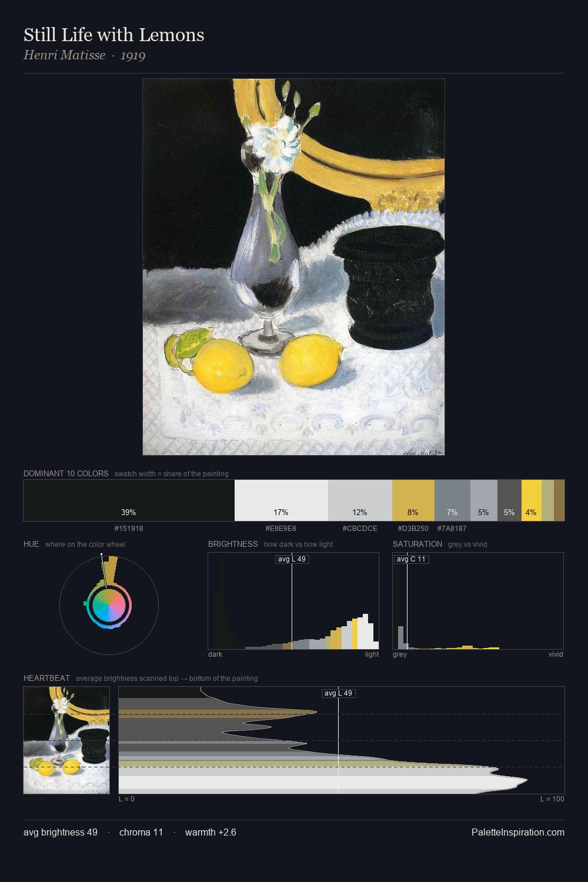588x882 pixels.
Task: Click the heartbeat brightness profile chart
Action: 342,740
